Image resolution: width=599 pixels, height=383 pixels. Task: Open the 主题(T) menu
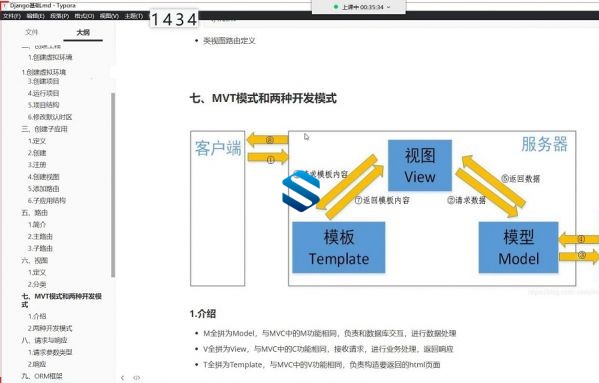tap(133, 16)
